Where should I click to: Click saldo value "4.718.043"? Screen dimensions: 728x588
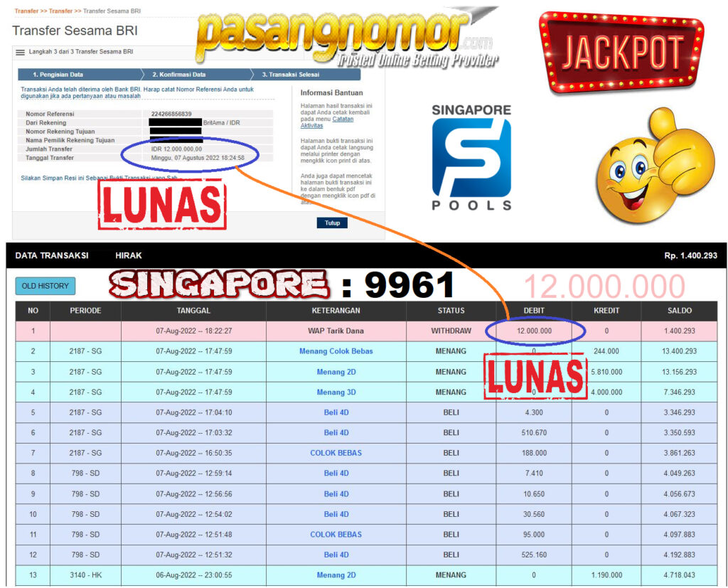point(679,575)
